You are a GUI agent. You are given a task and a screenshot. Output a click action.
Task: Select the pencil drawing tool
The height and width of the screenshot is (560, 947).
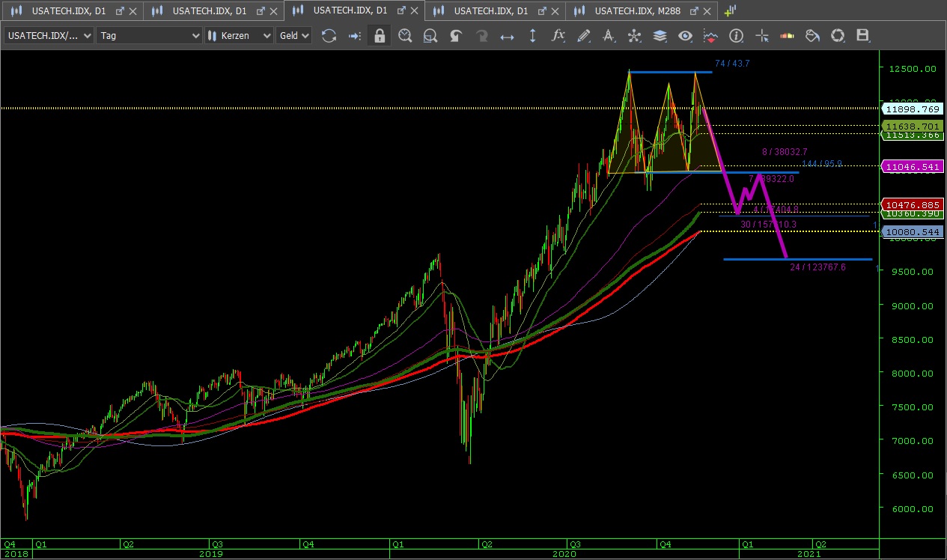coord(584,35)
